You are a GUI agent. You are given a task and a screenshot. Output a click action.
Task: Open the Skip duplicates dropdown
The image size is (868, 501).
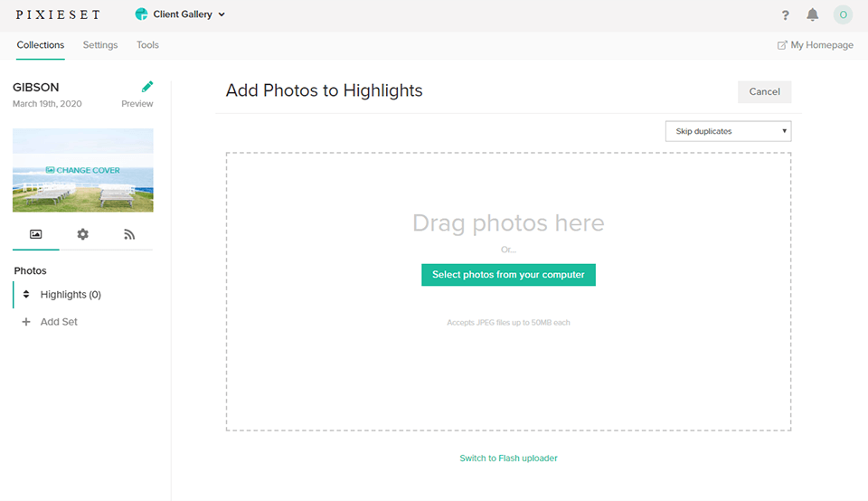[729, 131]
